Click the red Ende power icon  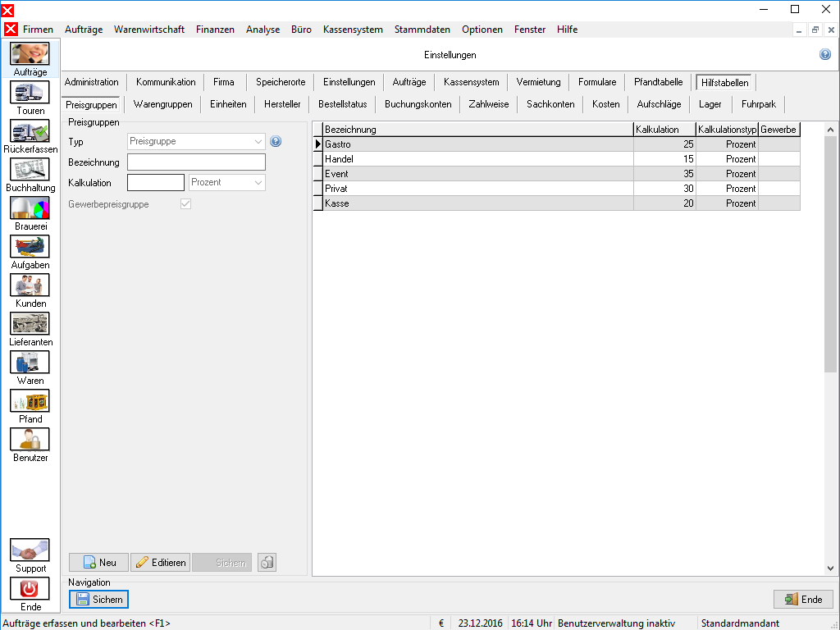click(30, 589)
